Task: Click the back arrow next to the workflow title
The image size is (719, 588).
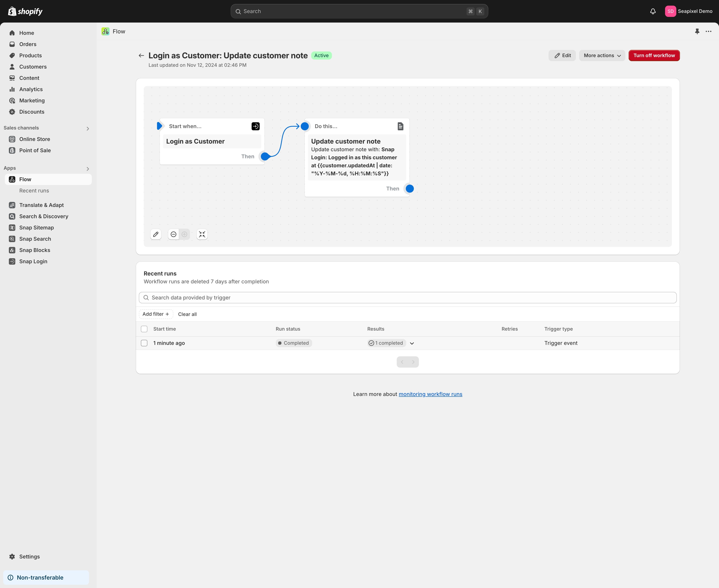Action: (141, 56)
